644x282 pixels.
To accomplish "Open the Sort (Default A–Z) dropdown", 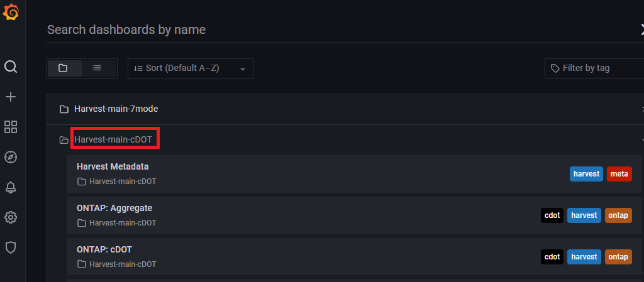I will tap(191, 68).
